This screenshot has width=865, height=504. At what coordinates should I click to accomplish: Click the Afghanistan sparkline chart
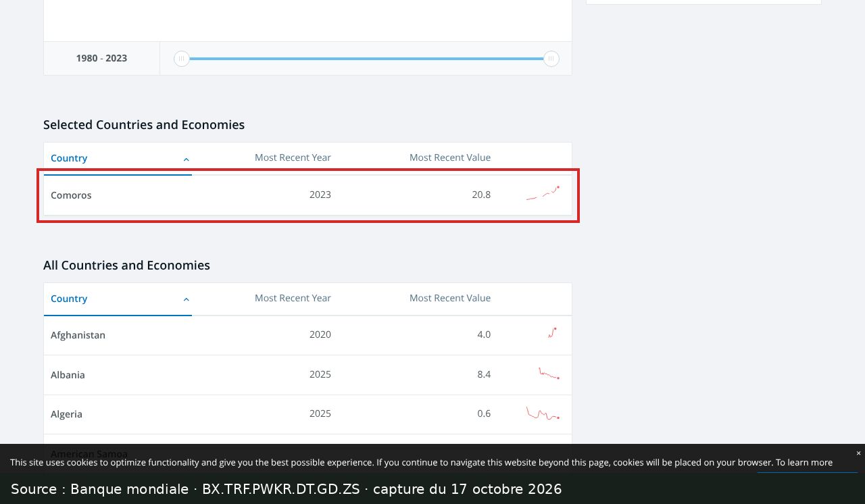(553, 332)
